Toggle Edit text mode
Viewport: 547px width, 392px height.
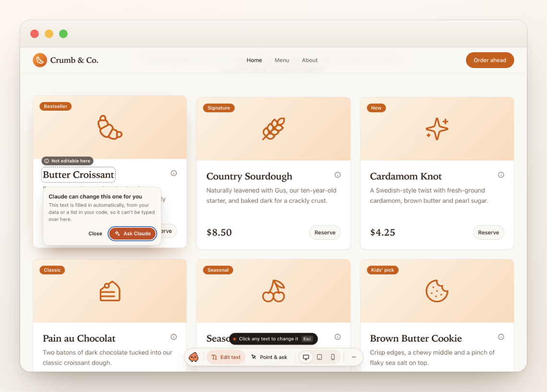226,357
